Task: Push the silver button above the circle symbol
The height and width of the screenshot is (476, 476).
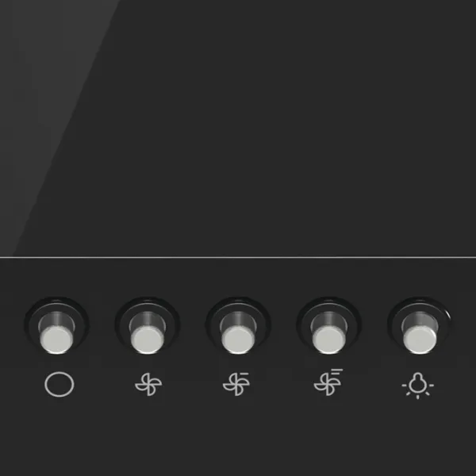Action: click(57, 333)
